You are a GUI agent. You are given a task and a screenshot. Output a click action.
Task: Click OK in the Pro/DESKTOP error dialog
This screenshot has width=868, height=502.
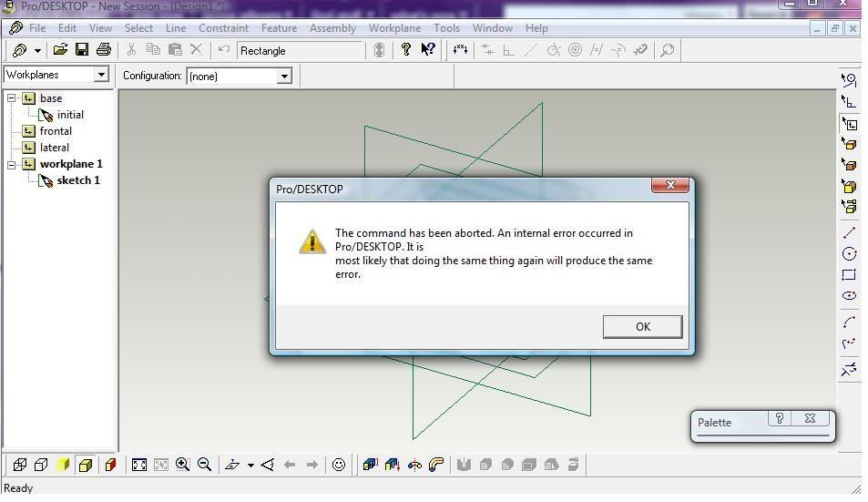[643, 326]
